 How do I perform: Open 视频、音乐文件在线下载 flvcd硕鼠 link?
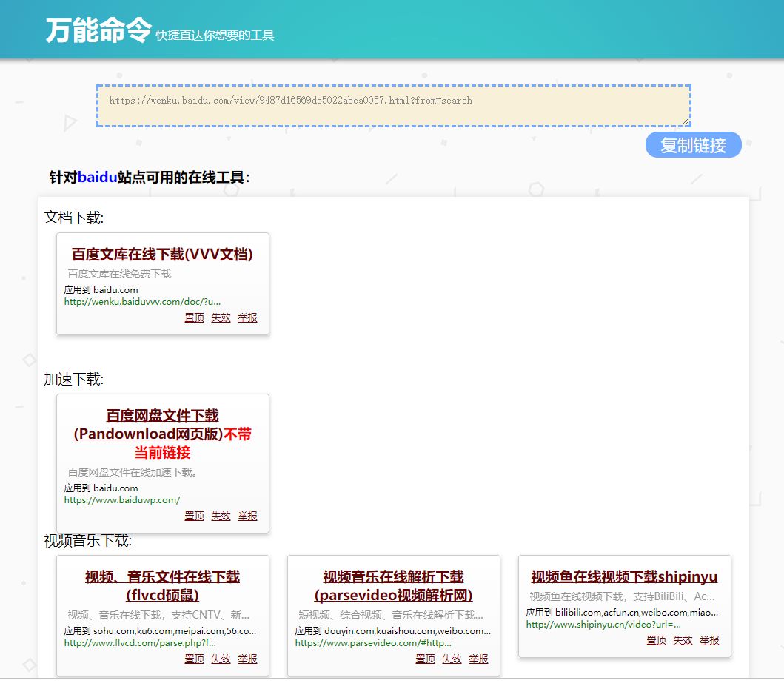(162, 585)
